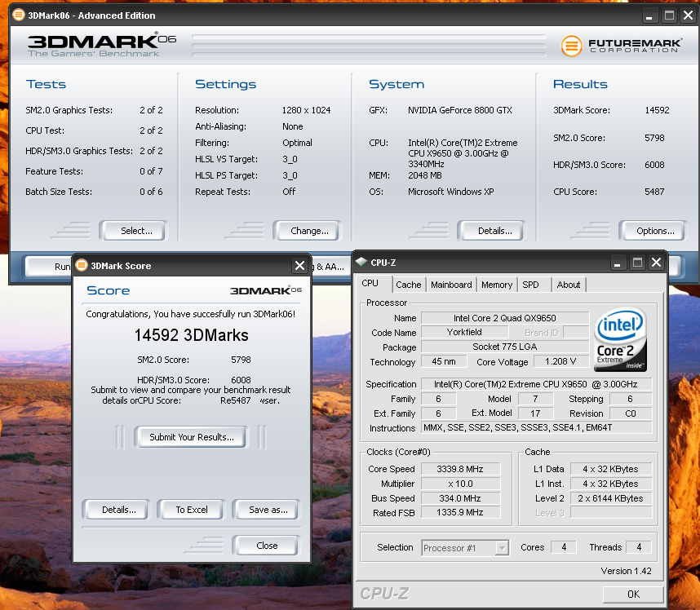
Task: Click the Core Speed value 3339.8 MHz
Action: (x=460, y=469)
